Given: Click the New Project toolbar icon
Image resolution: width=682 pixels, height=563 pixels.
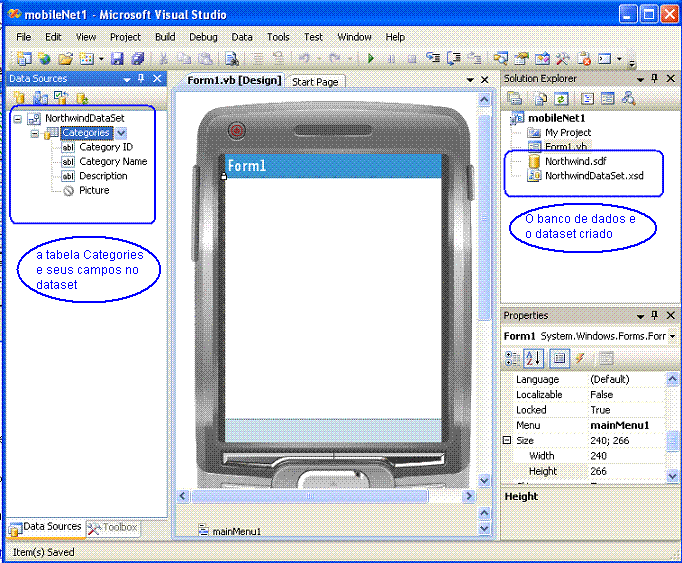Looking at the screenshot, I should (x=23, y=58).
